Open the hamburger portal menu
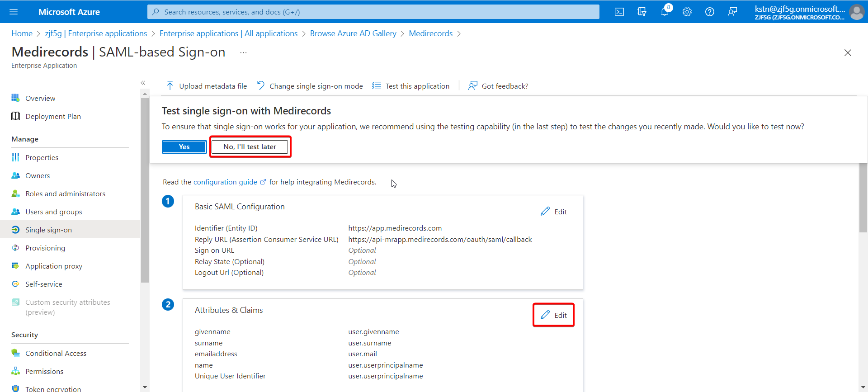The width and height of the screenshot is (868, 392). pos(14,12)
